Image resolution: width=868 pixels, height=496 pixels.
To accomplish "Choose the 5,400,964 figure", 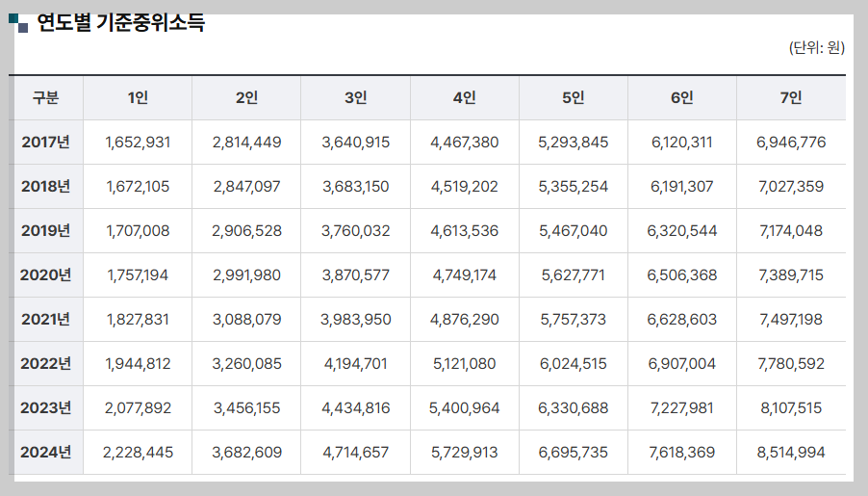I will point(465,408).
